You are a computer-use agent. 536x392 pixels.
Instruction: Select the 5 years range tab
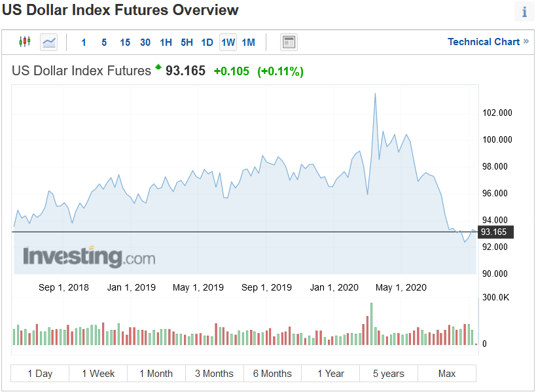point(389,374)
